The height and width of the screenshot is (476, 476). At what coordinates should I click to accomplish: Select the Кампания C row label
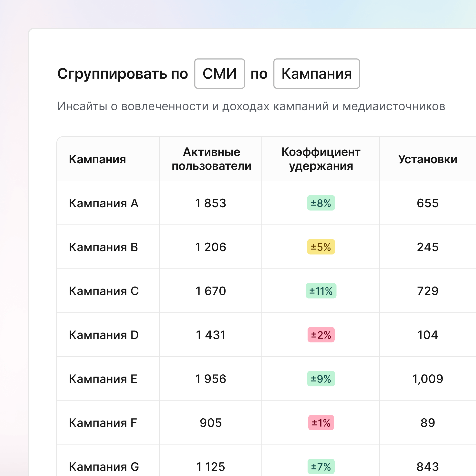104,291
